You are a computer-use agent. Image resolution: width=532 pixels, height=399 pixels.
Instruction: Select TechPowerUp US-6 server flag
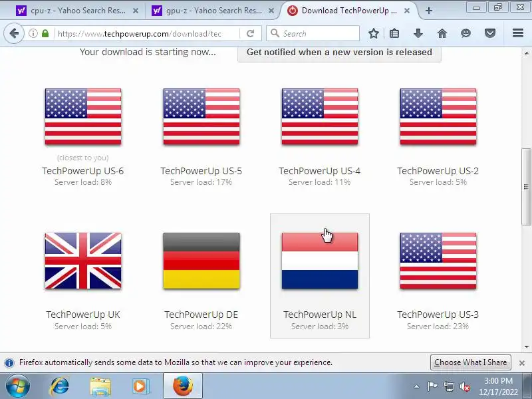pos(83,116)
